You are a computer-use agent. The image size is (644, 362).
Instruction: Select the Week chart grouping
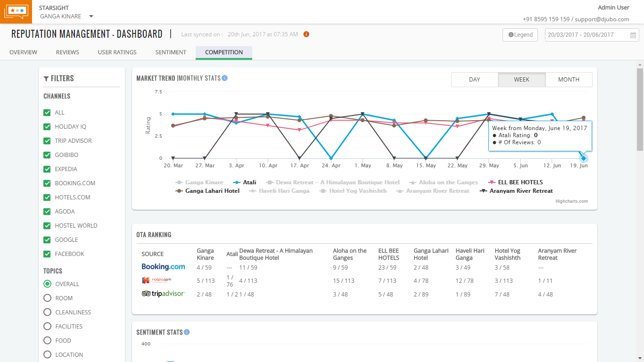tap(522, 80)
